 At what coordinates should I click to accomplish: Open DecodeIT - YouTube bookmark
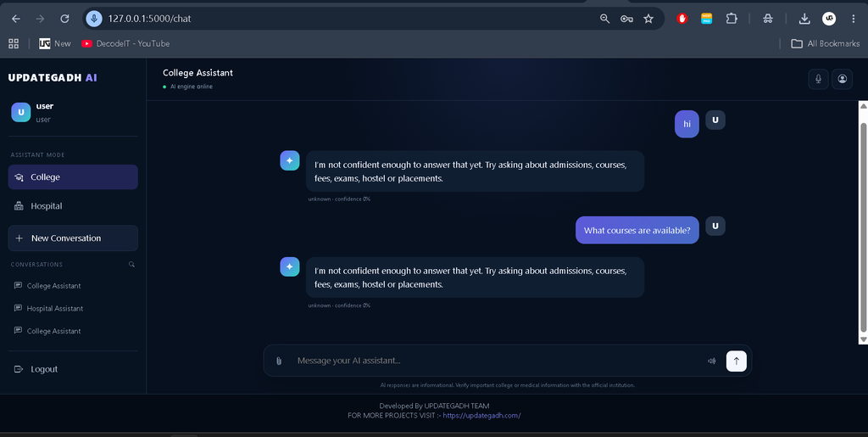point(125,44)
